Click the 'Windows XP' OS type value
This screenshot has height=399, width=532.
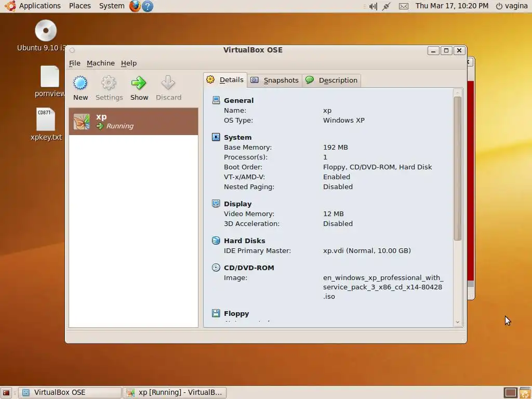tap(344, 120)
